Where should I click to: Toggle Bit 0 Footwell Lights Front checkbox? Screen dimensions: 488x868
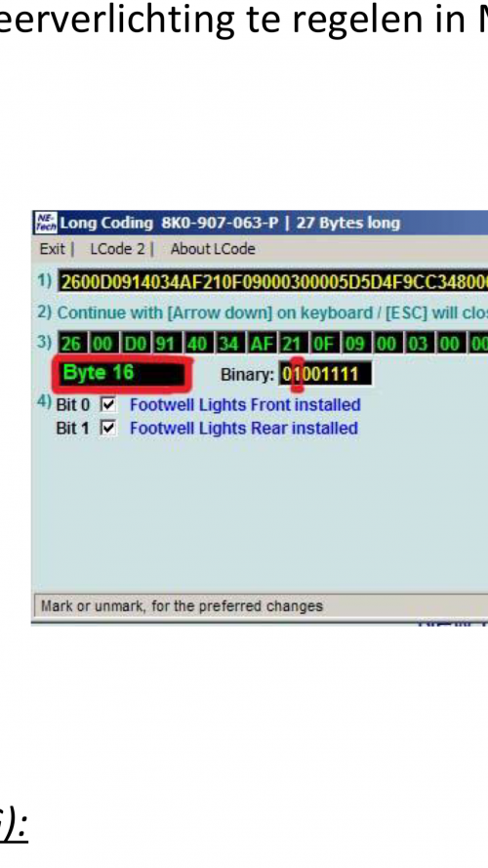[x=108, y=404]
